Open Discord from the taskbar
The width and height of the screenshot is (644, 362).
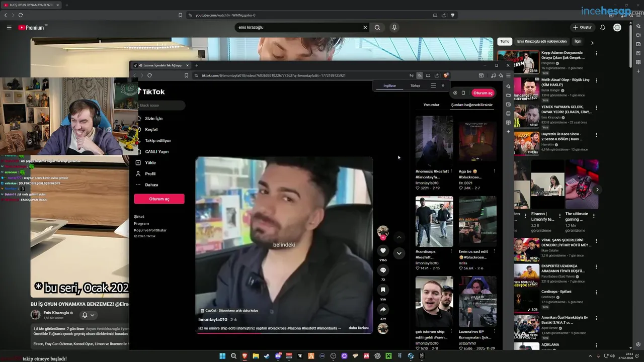click(x=278, y=356)
